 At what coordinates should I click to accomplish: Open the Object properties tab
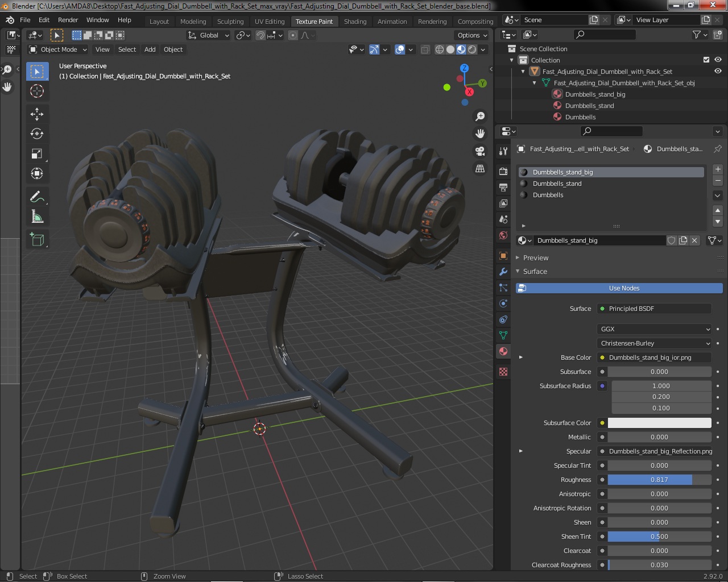503,256
